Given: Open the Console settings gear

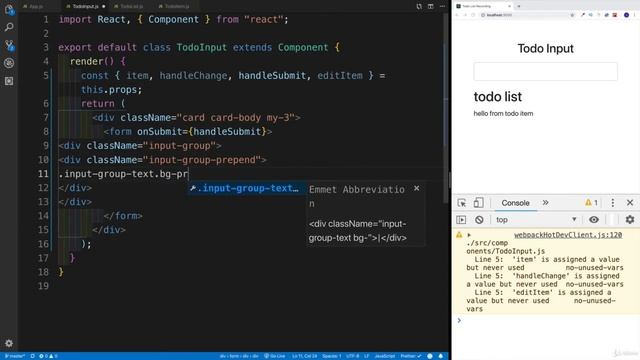Looking at the screenshot, I should [630, 220].
